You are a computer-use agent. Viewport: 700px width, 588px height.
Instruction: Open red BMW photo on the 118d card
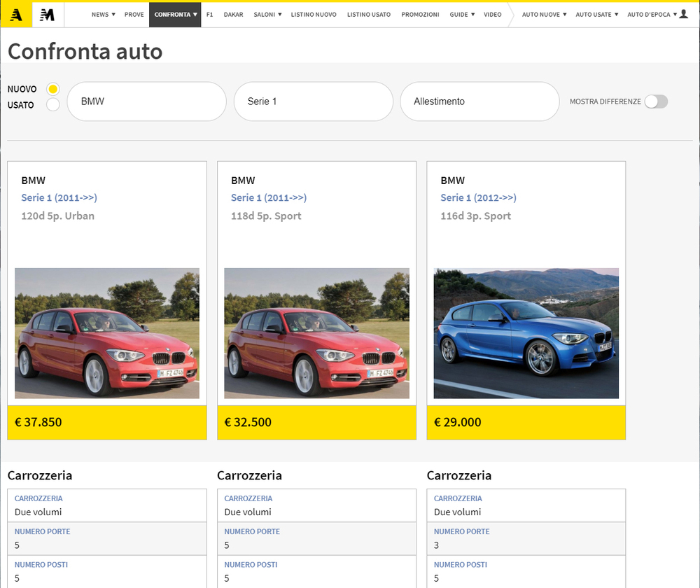point(316,333)
